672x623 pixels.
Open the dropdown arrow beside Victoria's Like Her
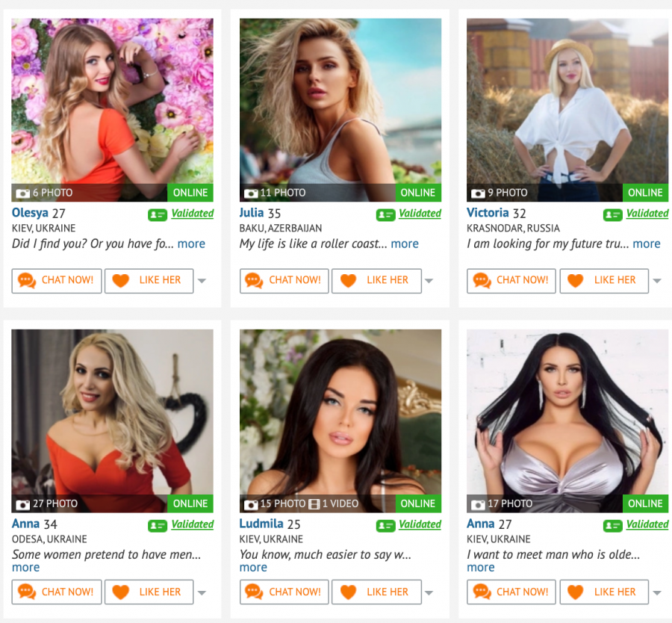coord(657,281)
